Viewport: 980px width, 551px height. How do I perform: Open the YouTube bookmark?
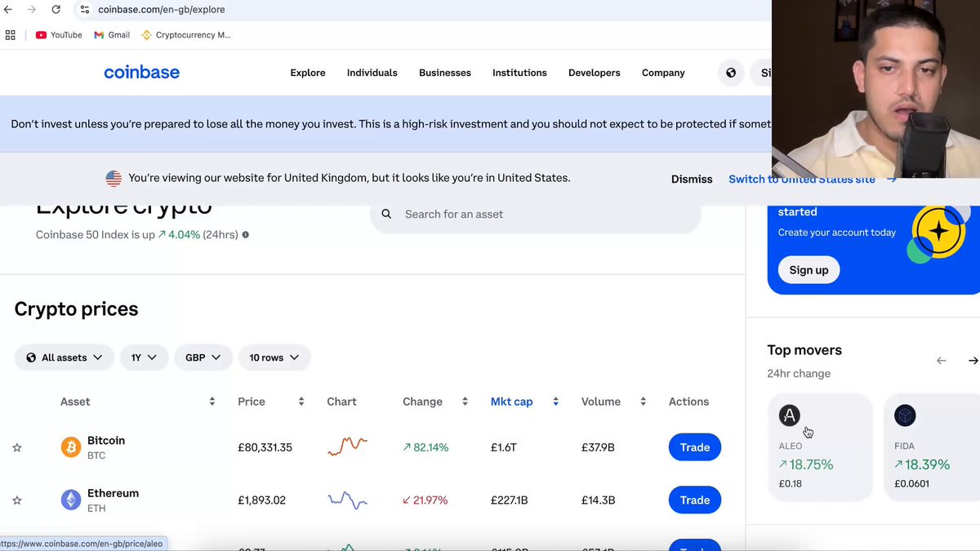click(59, 35)
